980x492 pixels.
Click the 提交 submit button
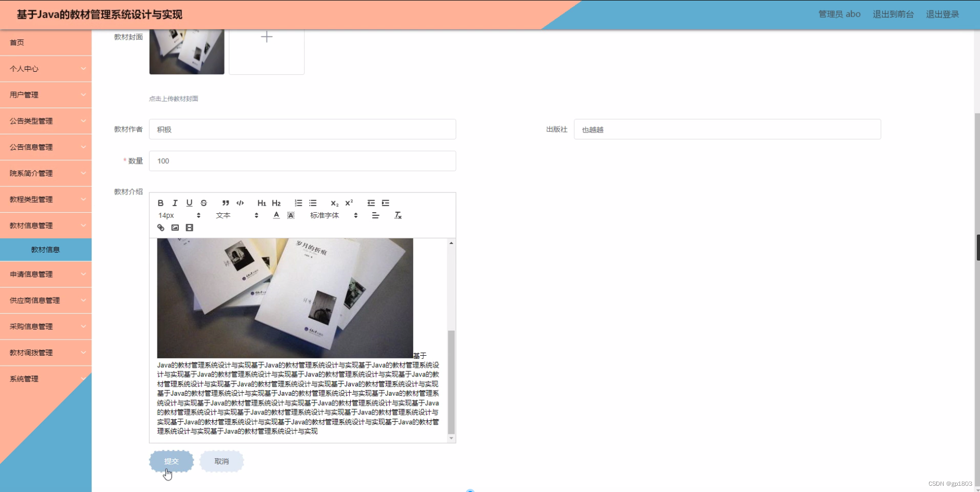171,461
